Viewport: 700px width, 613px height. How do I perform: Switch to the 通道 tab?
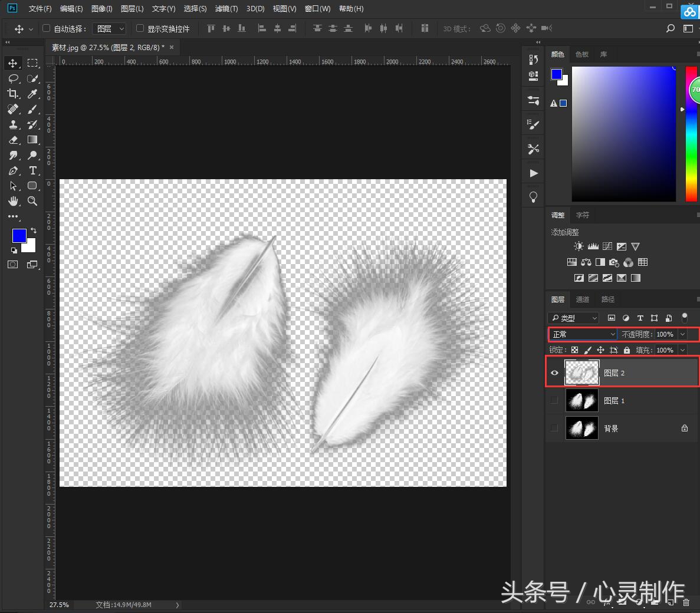583,299
